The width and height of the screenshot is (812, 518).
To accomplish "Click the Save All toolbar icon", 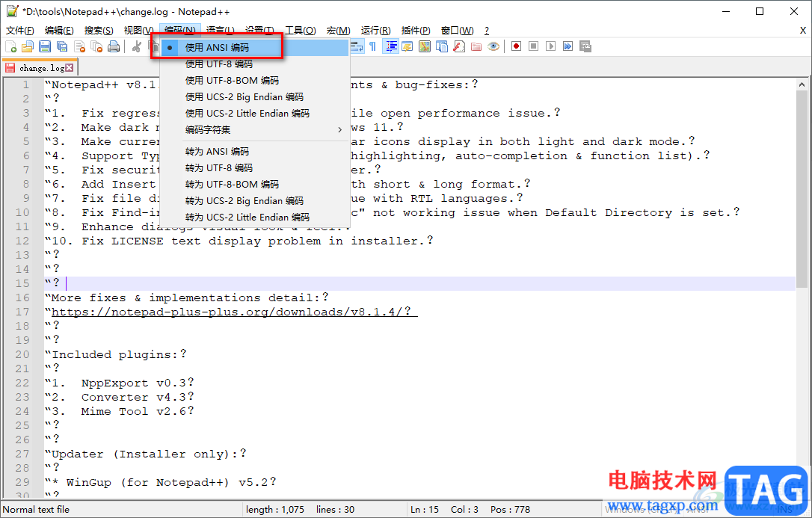I will pos(62,46).
